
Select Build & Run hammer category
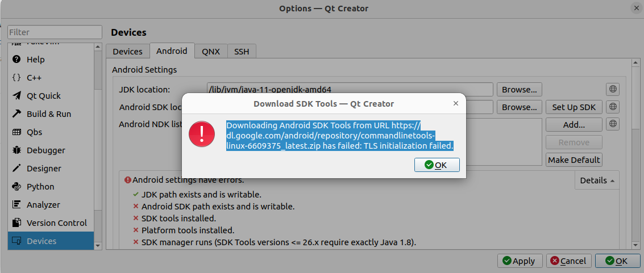(51, 114)
